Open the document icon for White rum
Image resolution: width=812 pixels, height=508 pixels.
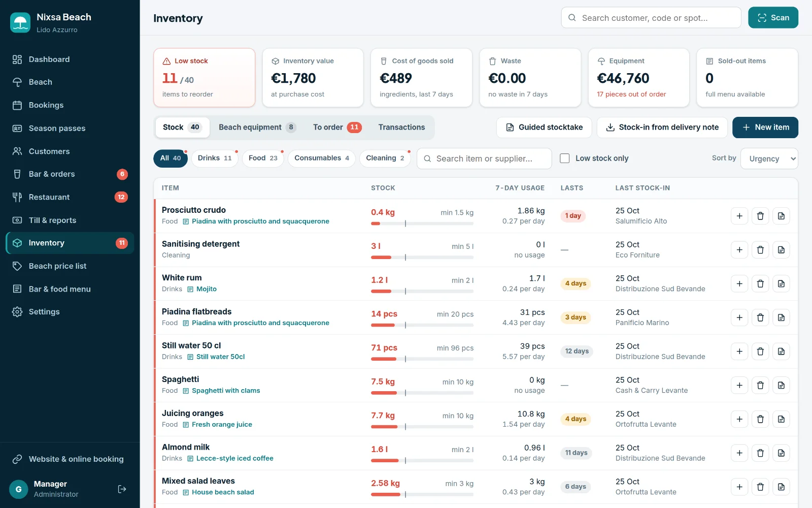(781, 283)
